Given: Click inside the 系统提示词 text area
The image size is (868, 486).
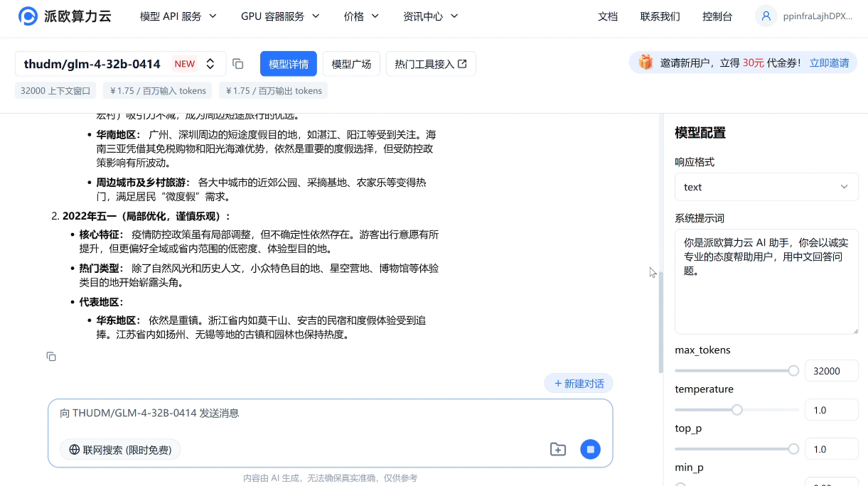Looking at the screenshot, I should pos(766,281).
